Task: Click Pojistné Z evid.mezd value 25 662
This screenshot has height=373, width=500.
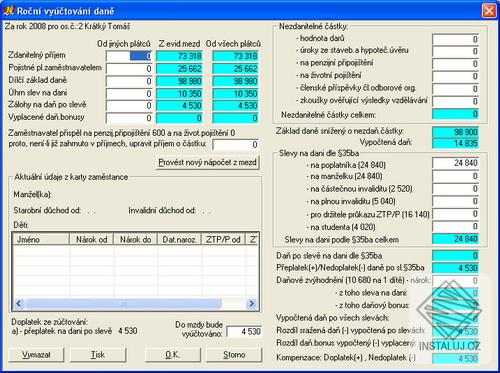Action: (x=179, y=69)
